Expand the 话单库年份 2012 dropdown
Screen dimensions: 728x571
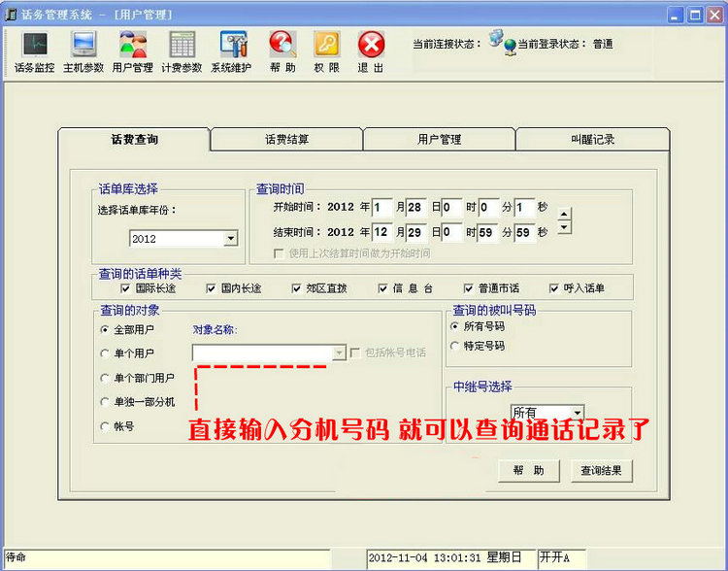click(230, 238)
